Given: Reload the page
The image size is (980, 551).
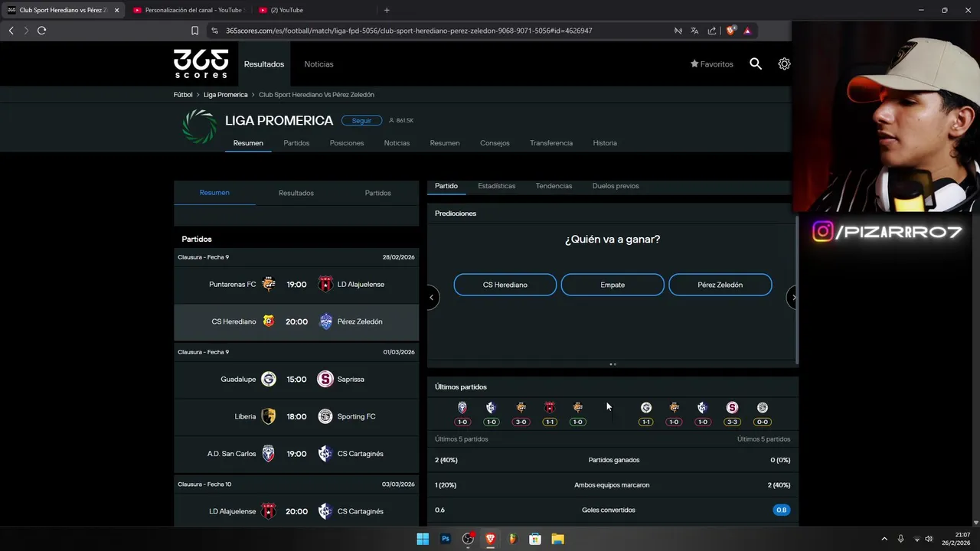Looking at the screenshot, I should (41, 31).
